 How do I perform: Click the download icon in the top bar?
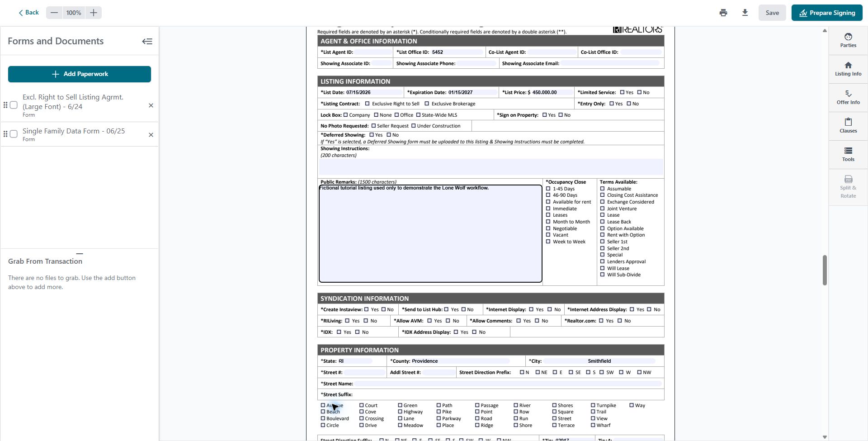(745, 13)
